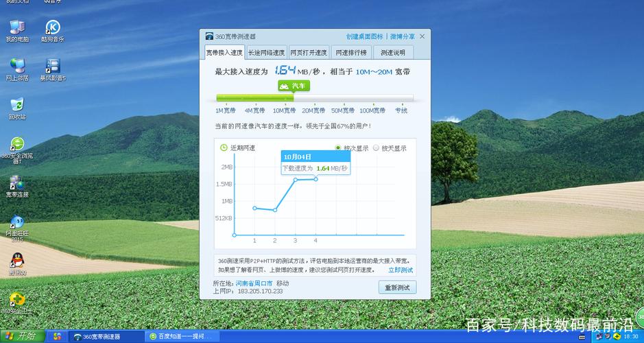Launch the 360安全浏览器7 desktop shortcut
The width and height of the screenshot is (644, 343).
coord(17,150)
